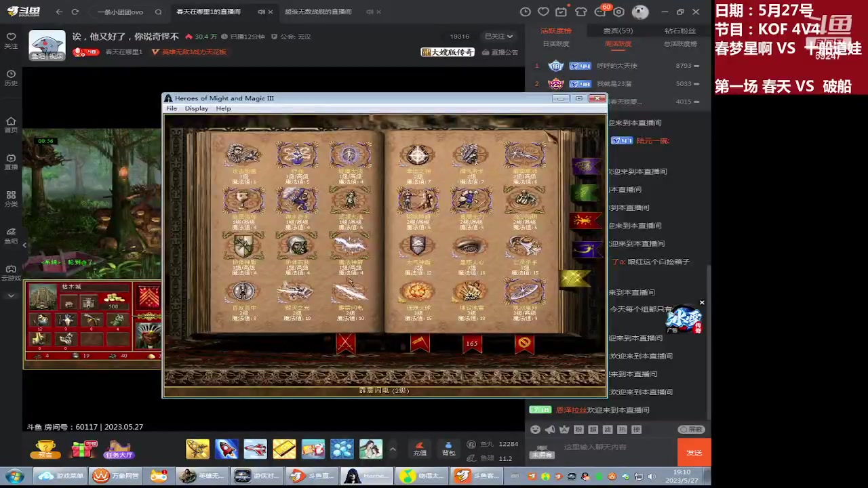Open the 直播公告 stream announcement
The width and height of the screenshot is (868, 488).
pyautogui.click(x=500, y=52)
